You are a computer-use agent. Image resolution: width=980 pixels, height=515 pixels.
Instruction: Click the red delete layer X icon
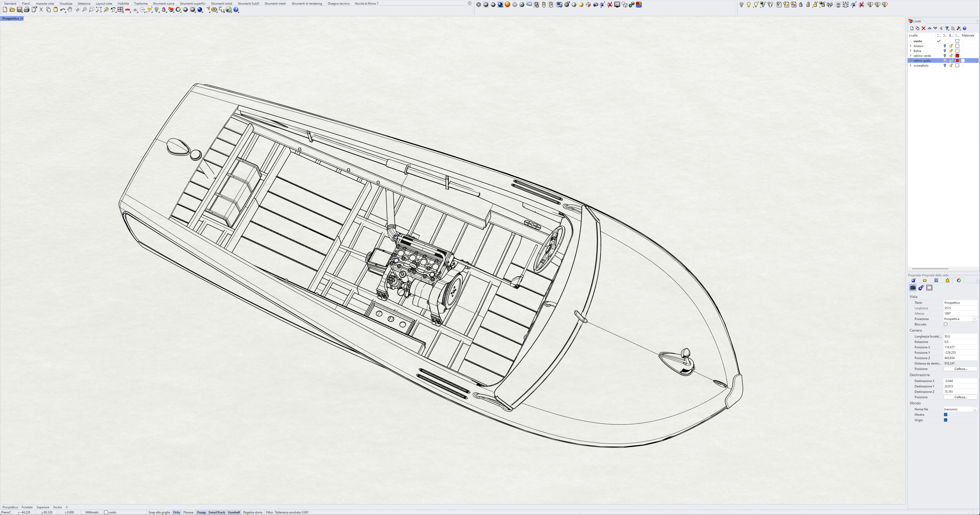(x=923, y=28)
